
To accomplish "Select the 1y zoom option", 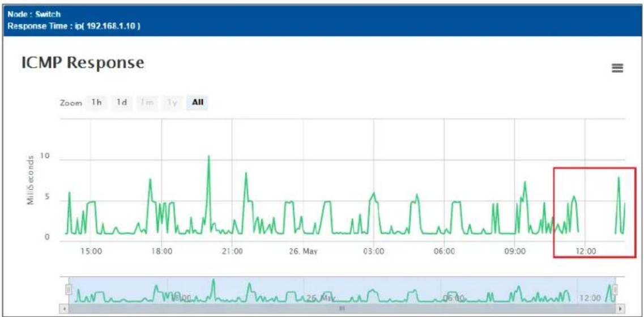I will [x=173, y=103].
